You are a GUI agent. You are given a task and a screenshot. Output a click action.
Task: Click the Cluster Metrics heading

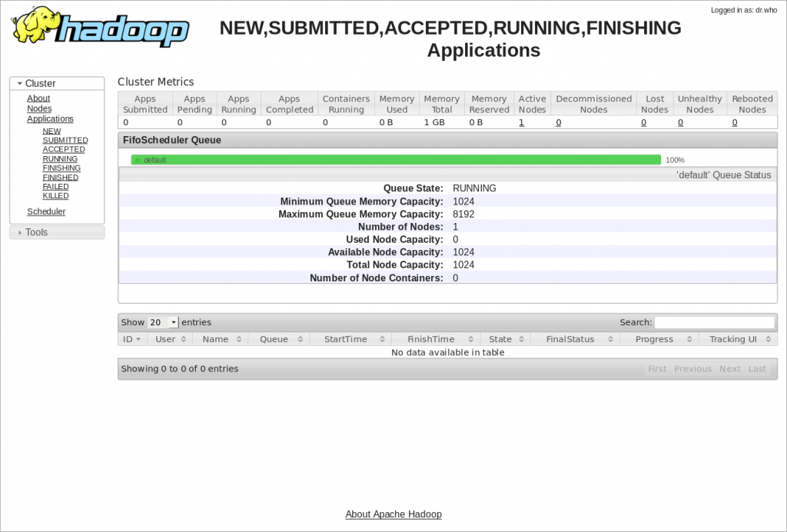click(x=155, y=81)
